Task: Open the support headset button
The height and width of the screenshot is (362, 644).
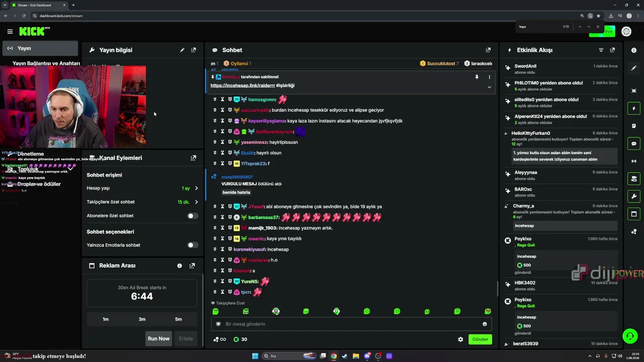Action: click(x=630, y=335)
